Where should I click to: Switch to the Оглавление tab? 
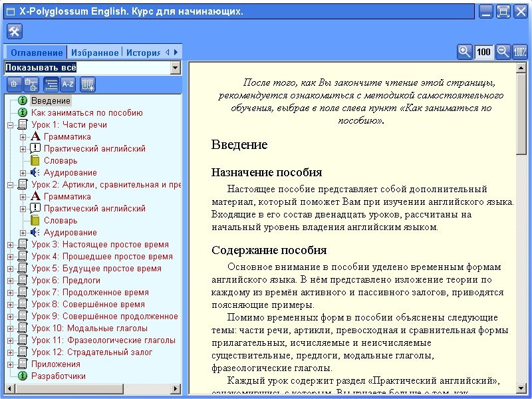pyautogui.click(x=37, y=53)
